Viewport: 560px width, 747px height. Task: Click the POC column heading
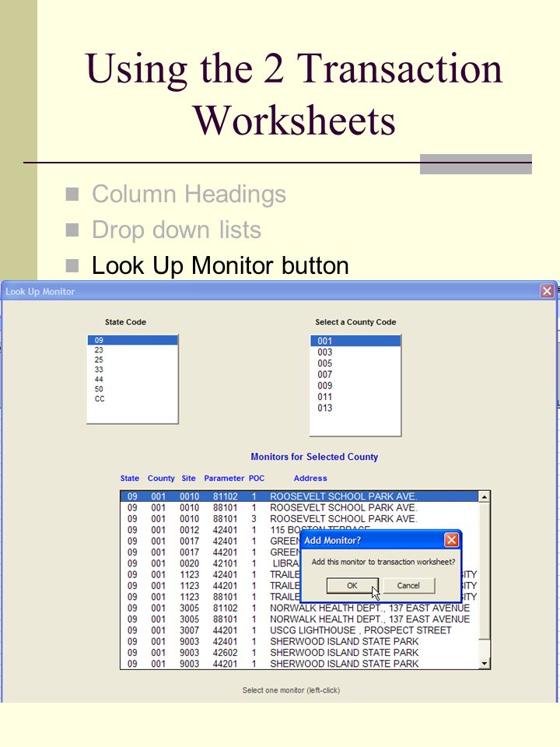pos(256,478)
